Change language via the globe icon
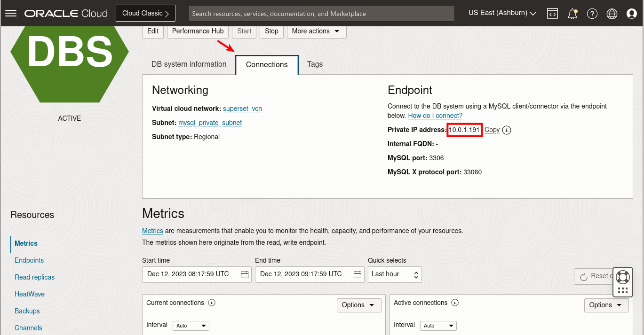 coord(612,13)
